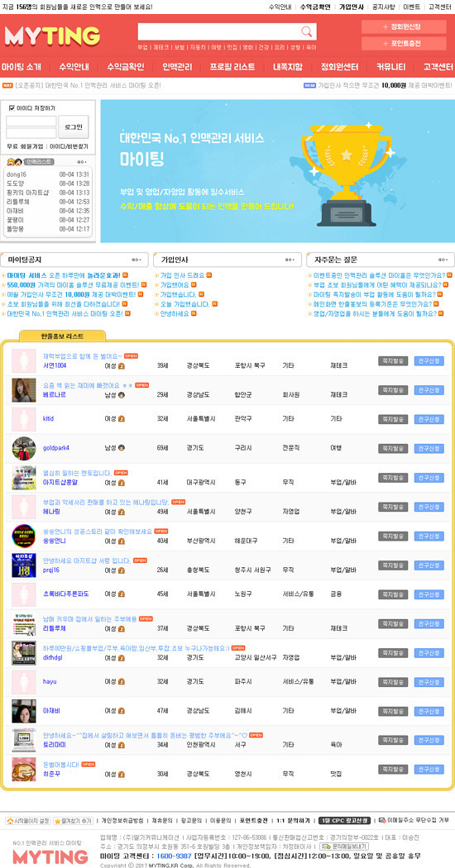Click 친구신청 for goldpark4
This screenshot has width=455, height=868.
429,448
